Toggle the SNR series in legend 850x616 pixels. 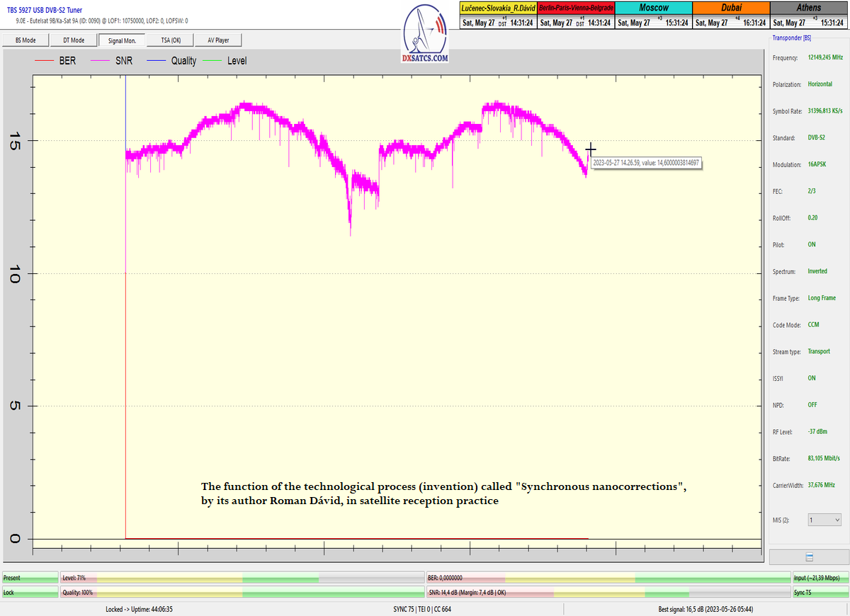pyautogui.click(x=113, y=61)
